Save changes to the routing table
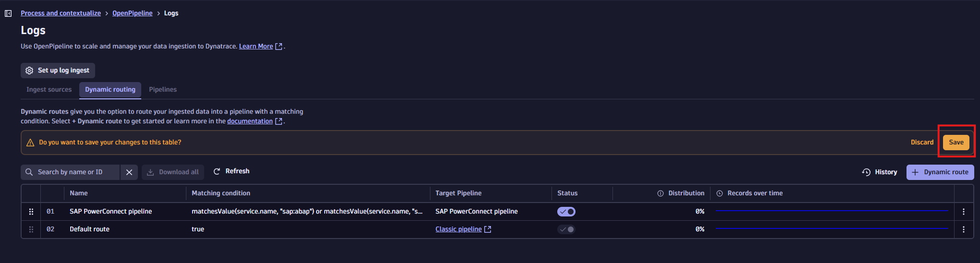Screen dimensions: 980x263 (x=956, y=143)
